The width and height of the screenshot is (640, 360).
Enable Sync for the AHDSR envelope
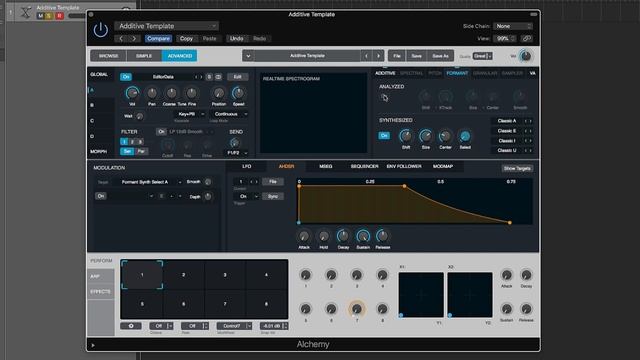tap(273, 196)
